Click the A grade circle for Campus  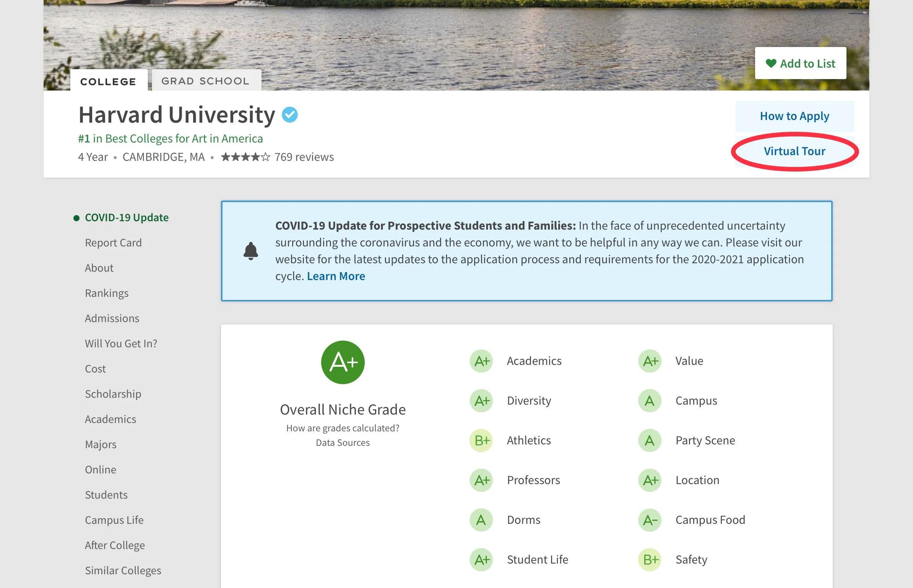tap(650, 401)
